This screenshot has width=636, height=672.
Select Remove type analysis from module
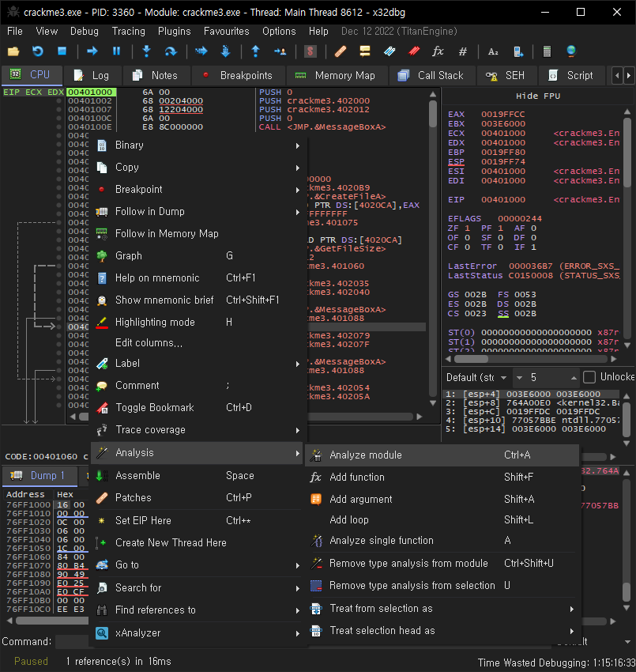pos(442,563)
